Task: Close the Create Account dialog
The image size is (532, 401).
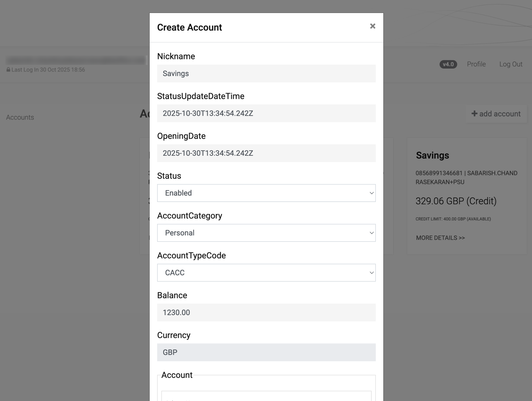Action: click(372, 26)
